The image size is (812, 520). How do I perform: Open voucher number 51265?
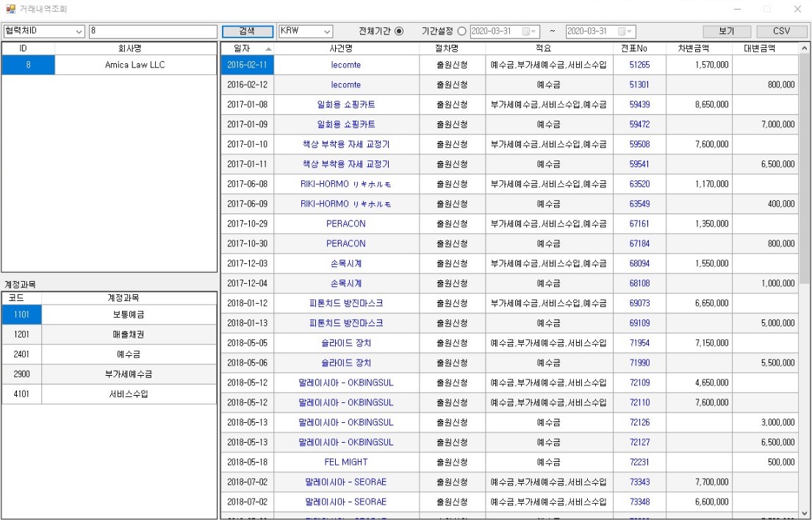639,65
